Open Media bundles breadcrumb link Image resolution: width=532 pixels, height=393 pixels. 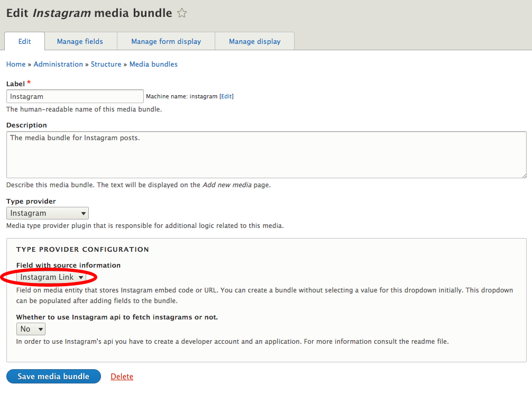click(153, 64)
